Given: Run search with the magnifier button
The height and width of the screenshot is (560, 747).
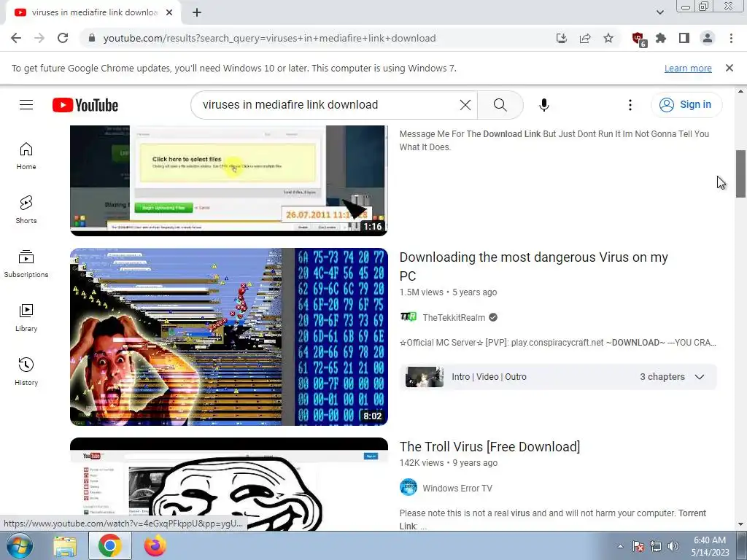Looking at the screenshot, I should pos(500,105).
